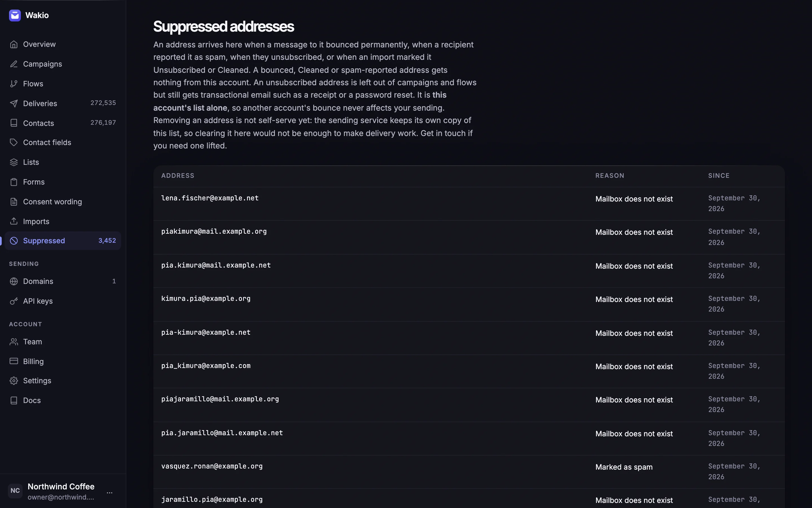The width and height of the screenshot is (812, 508).
Task: Navigate to Contacts in the sidebar
Action: click(x=63, y=123)
